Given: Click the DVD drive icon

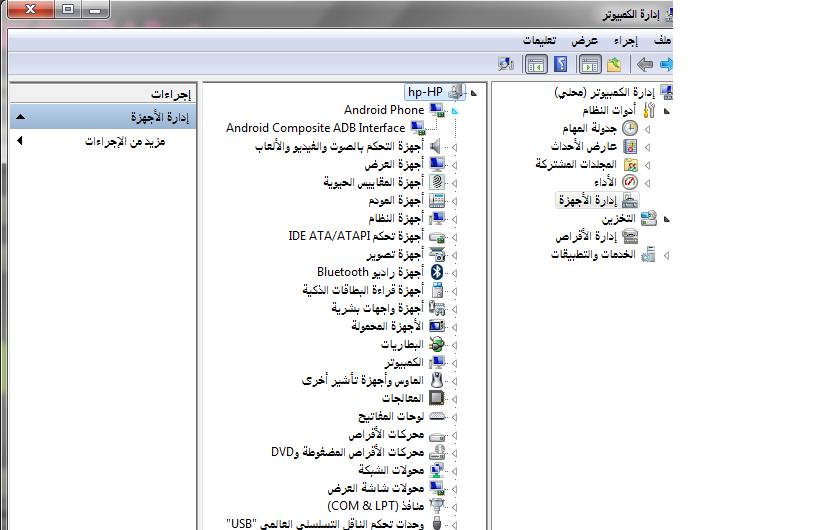Looking at the screenshot, I should (x=437, y=452).
